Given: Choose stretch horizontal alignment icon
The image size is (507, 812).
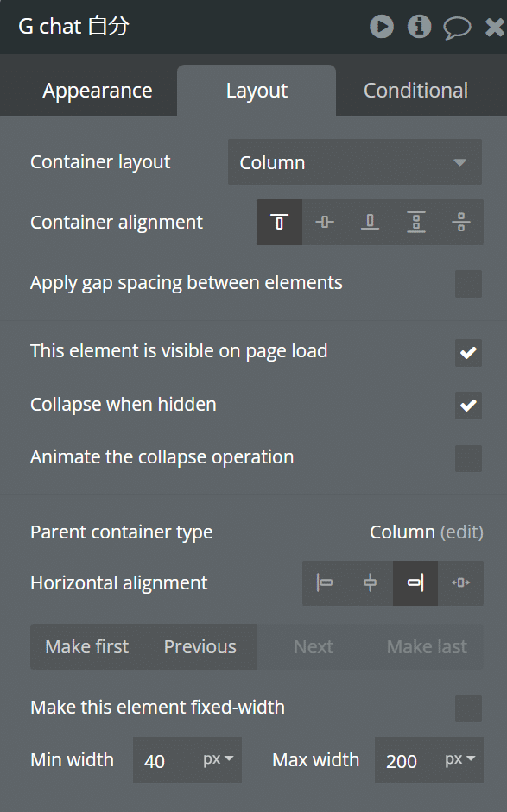Looking at the screenshot, I should (x=461, y=583).
